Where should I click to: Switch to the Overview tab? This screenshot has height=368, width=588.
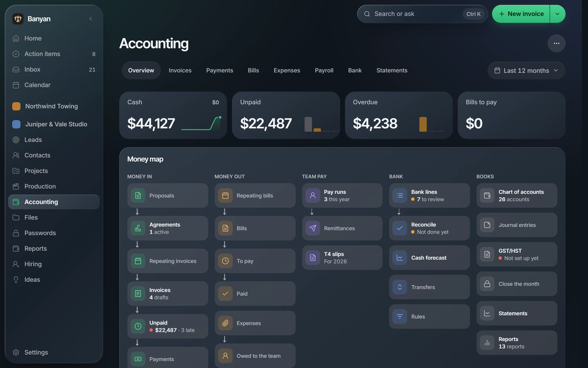(141, 70)
